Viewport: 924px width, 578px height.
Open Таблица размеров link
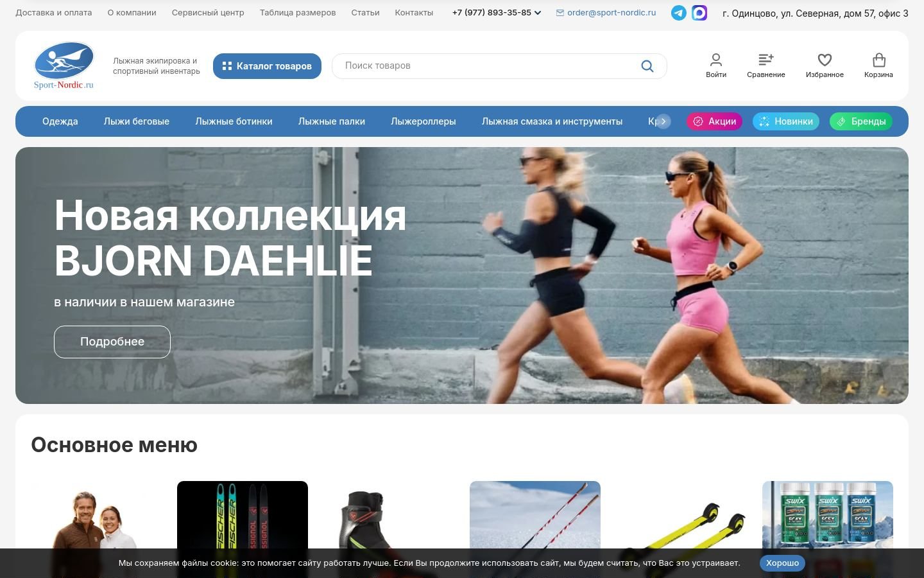point(298,13)
